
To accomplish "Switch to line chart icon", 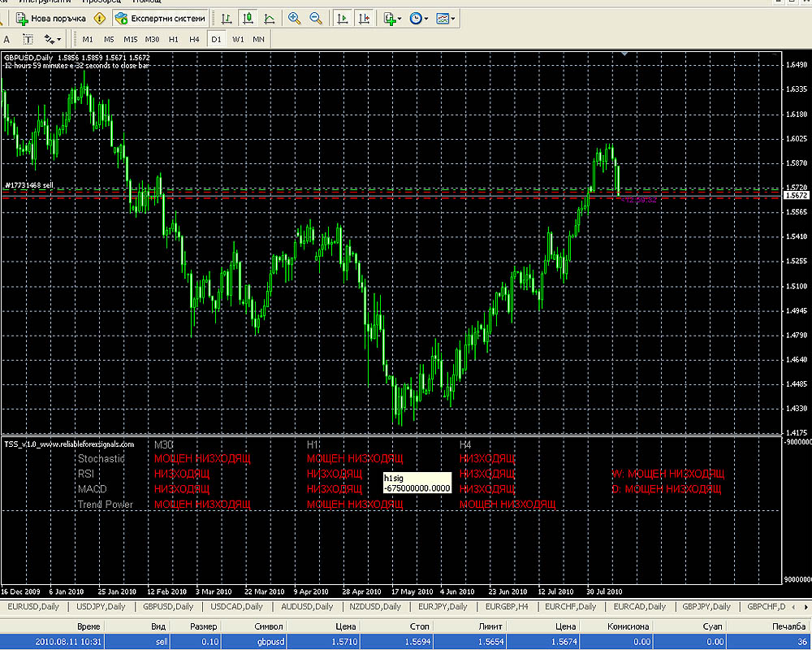I will 270,19.
